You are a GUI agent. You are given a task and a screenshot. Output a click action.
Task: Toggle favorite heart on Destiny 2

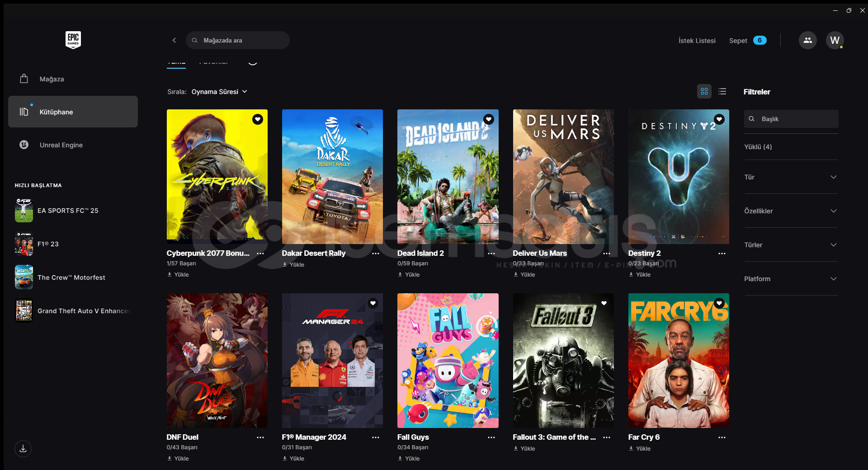[x=719, y=119]
